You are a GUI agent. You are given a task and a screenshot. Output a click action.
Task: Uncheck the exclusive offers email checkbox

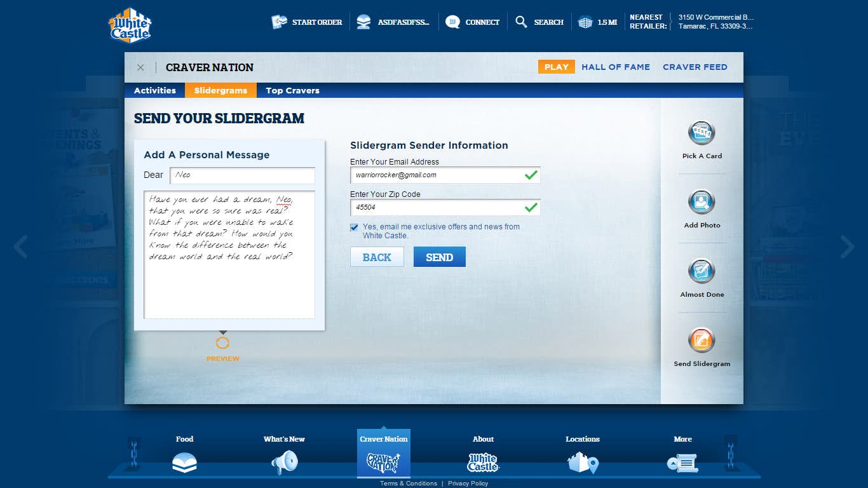(354, 227)
